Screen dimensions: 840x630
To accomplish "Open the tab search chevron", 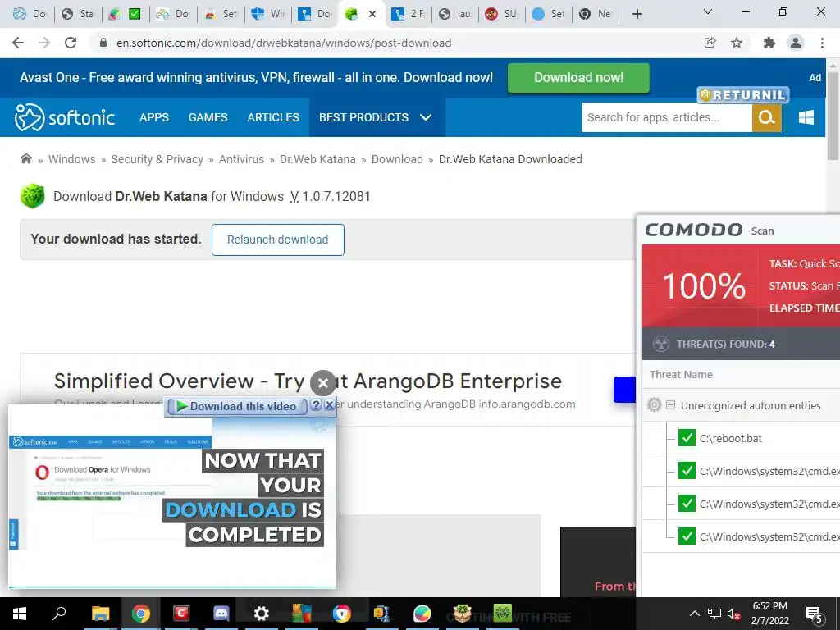I will coord(708,11).
